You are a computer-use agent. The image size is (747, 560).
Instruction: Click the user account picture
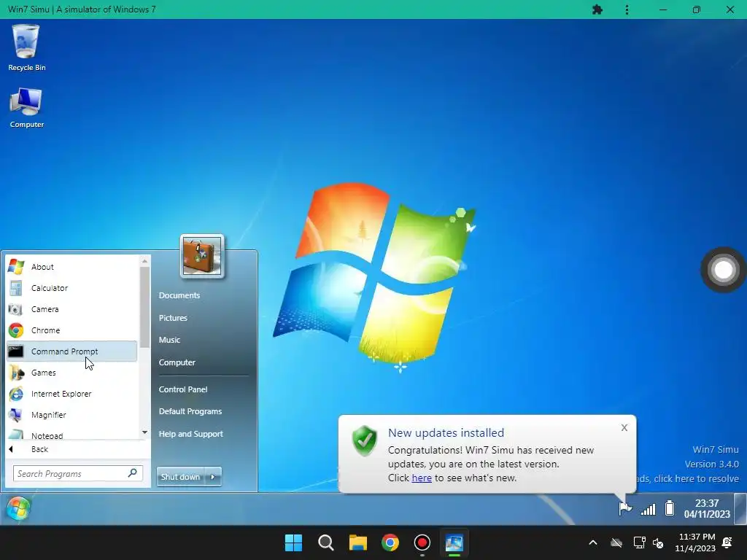point(202,256)
